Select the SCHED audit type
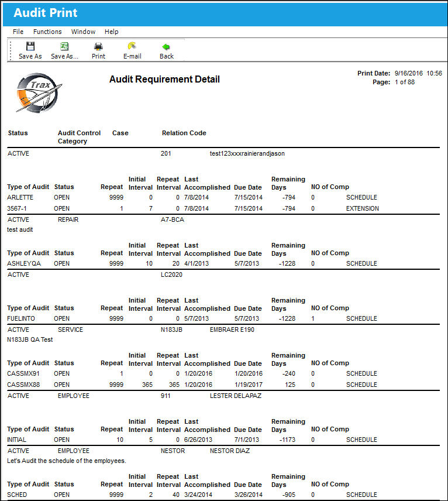Screen dimensions: 448x501 [x=17, y=495]
